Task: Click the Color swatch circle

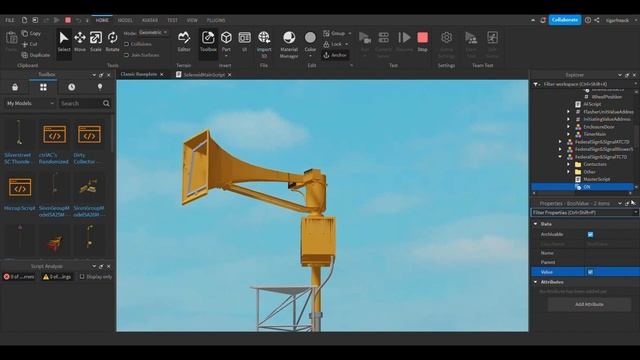Action: coord(310,38)
